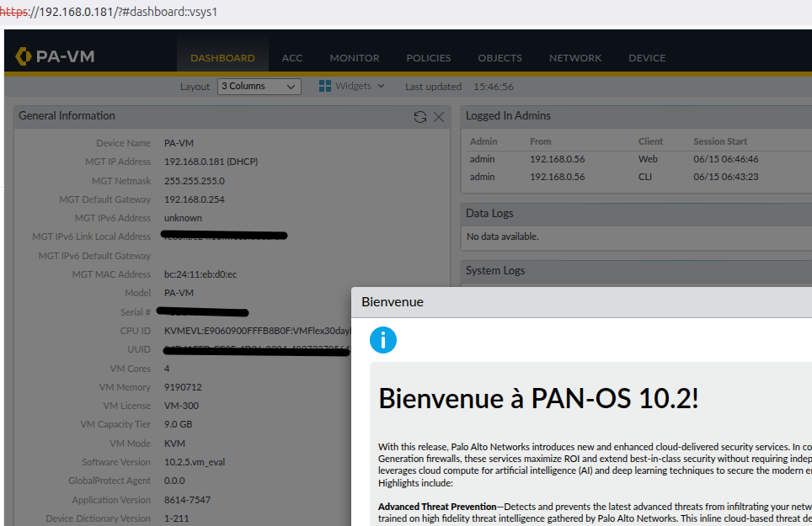Open the OBJECTS tab
Viewport: 812px width, 526px height.
coord(499,58)
